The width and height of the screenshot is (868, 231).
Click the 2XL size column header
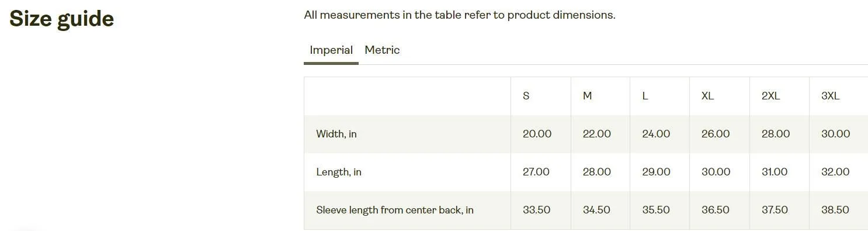point(770,96)
